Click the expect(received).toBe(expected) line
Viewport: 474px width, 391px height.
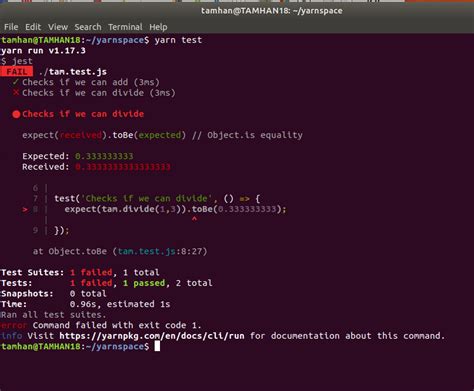(x=162, y=135)
